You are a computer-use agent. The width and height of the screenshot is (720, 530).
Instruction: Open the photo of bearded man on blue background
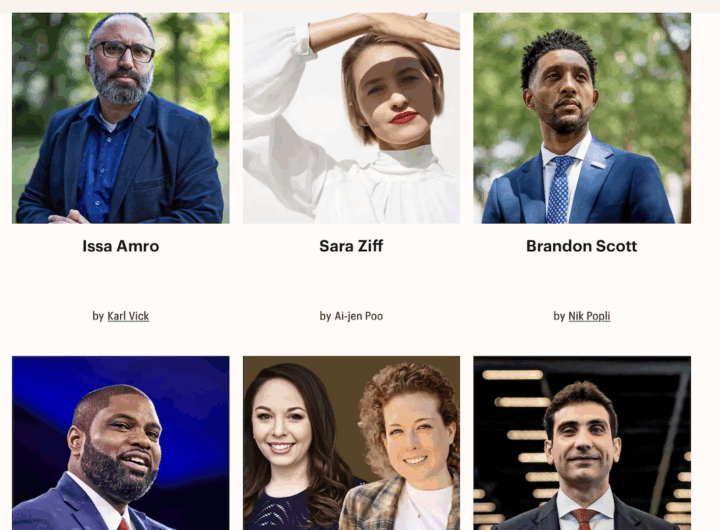[x=121, y=443]
